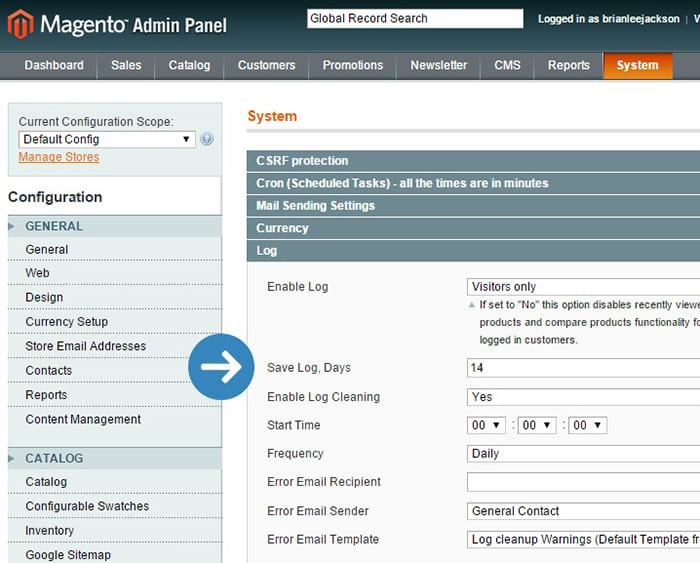Follow the Manage Stores link
Image resolution: width=700 pixels, height=563 pixels.
(59, 157)
